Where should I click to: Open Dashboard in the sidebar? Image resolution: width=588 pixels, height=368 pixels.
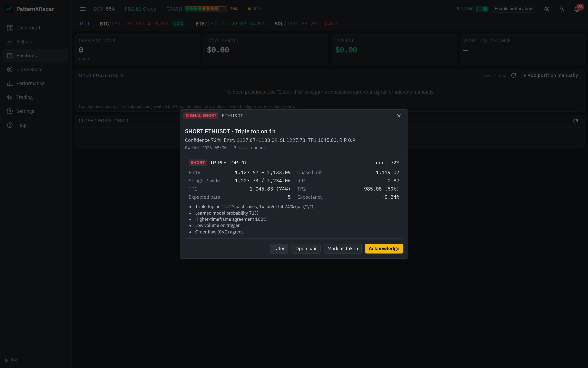click(36, 28)
